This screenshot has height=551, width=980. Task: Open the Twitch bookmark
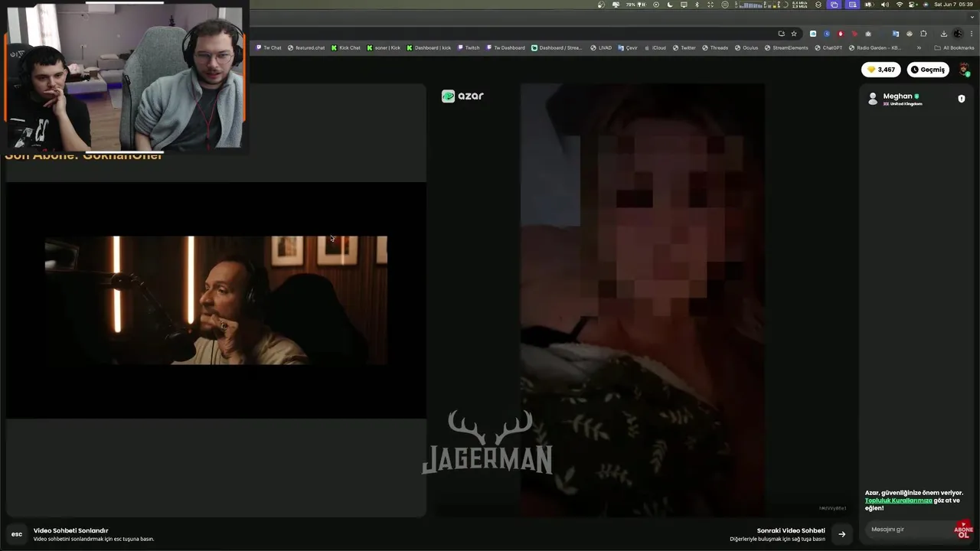coord(469,47)
